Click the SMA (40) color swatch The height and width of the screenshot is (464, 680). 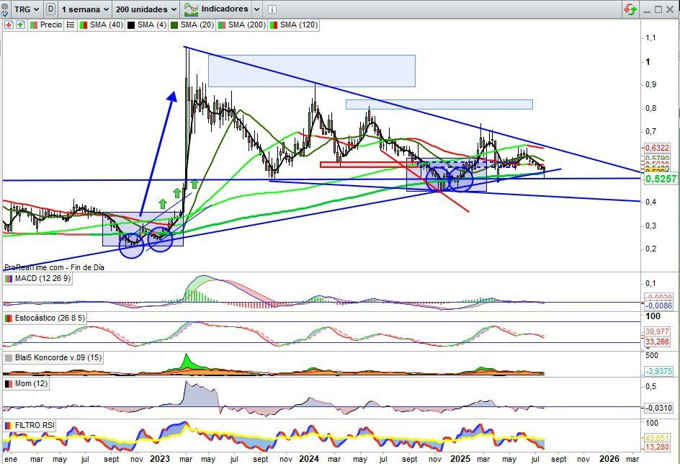[84, 25]
